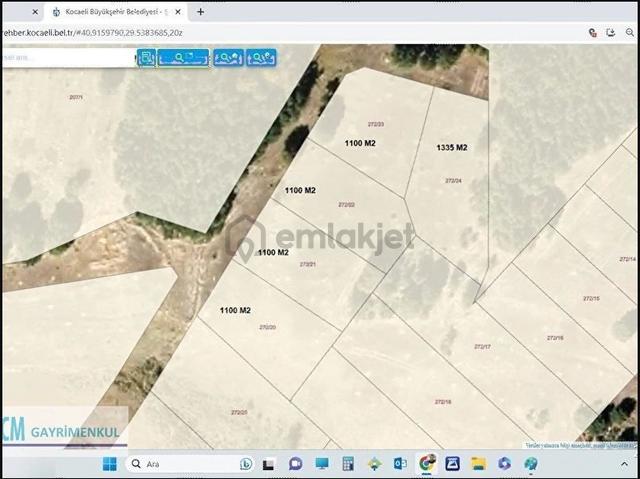This screenshot has height=479, width=640.
Task: Focus the map search input field
Action: 69,58
